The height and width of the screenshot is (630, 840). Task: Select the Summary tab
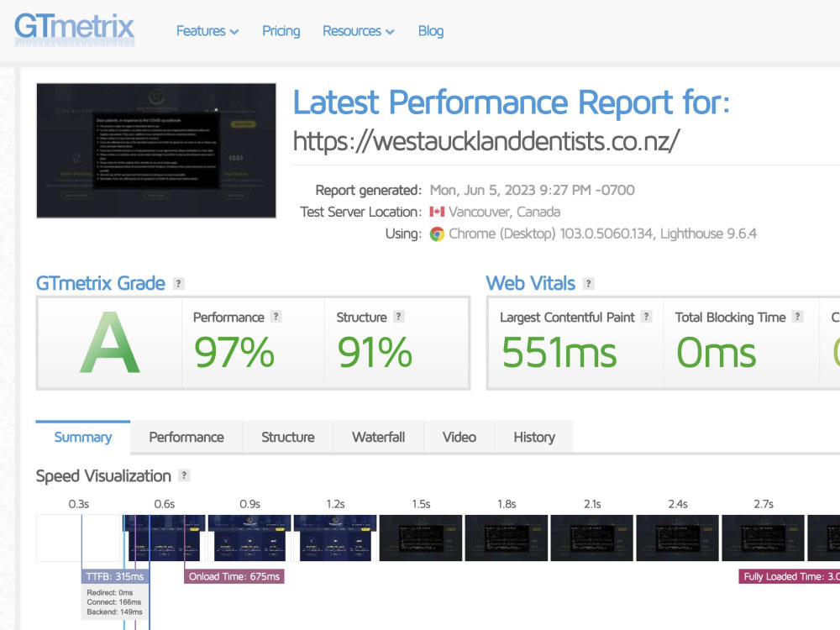click(x=83, y=437)
